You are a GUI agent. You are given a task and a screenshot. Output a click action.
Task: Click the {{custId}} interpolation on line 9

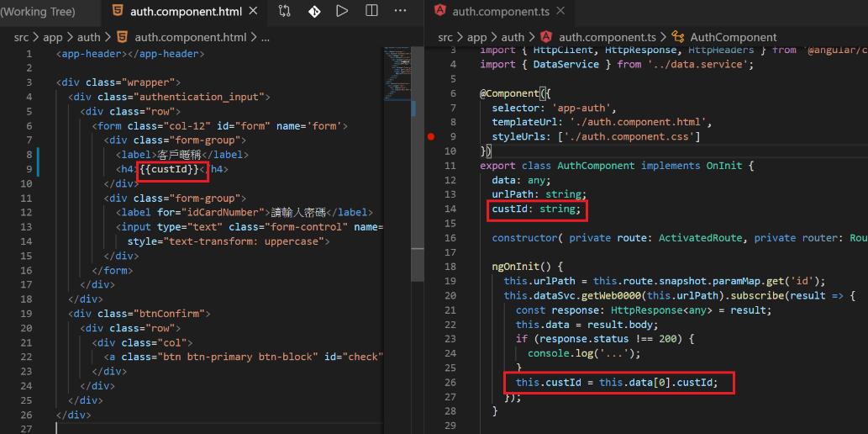pyautogui.click(x=169, y=169)
